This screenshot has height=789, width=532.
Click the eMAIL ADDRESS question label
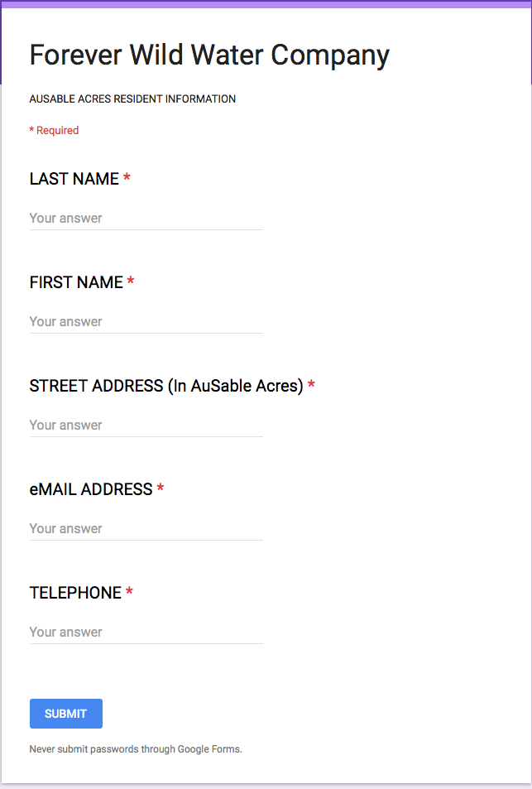(x=91, y=489)
